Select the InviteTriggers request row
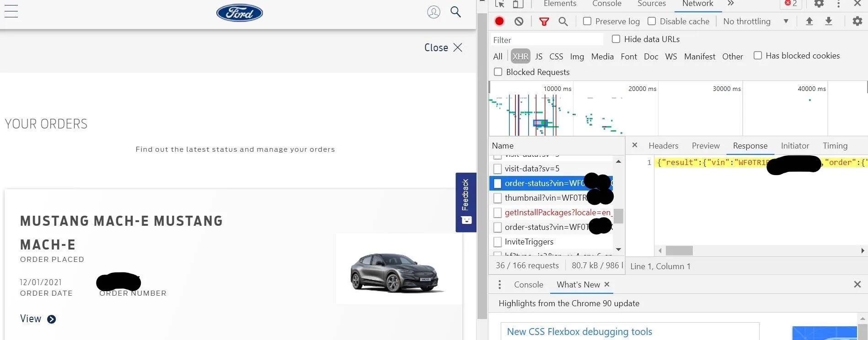868x340 pixels. click(551, 242)
